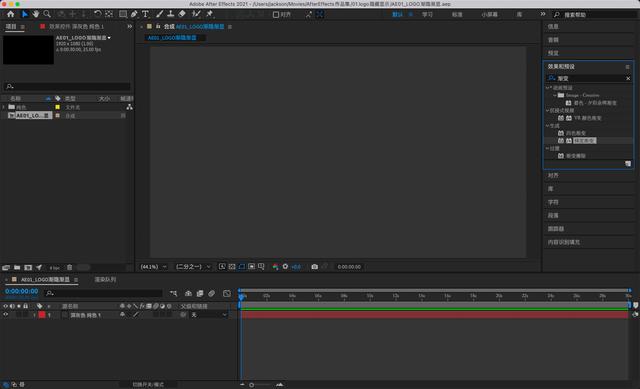Select the Hand tool
This screenshot has width=640, height=389.
click(x=36, y=14)
